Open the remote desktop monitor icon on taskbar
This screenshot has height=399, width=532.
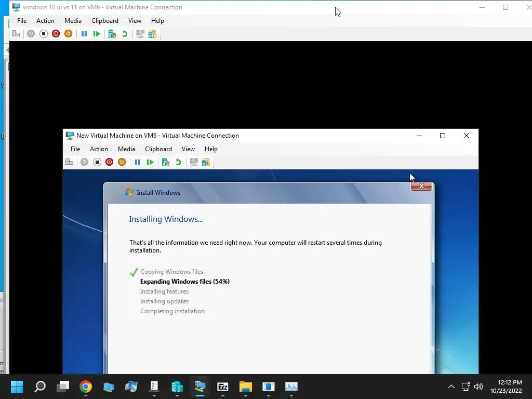(x=131, y=386)
